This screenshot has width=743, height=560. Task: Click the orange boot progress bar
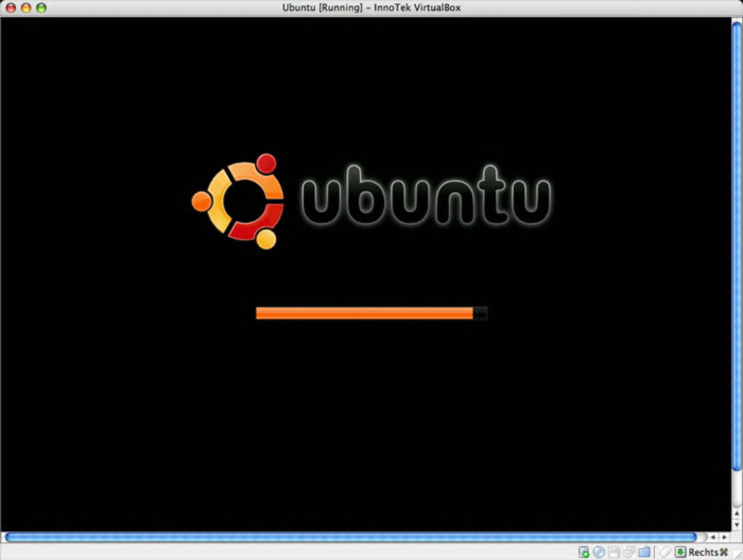point(371,313)
